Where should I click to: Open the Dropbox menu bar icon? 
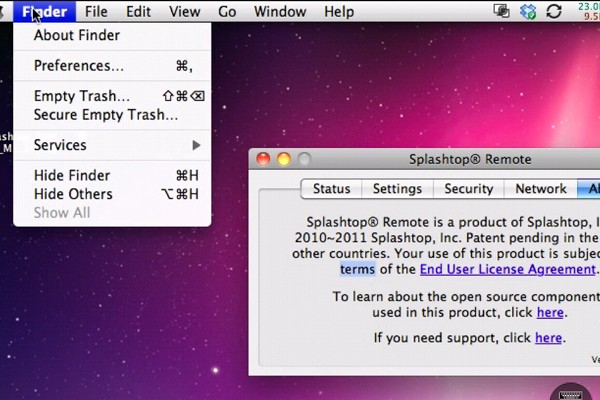(528, 12)
